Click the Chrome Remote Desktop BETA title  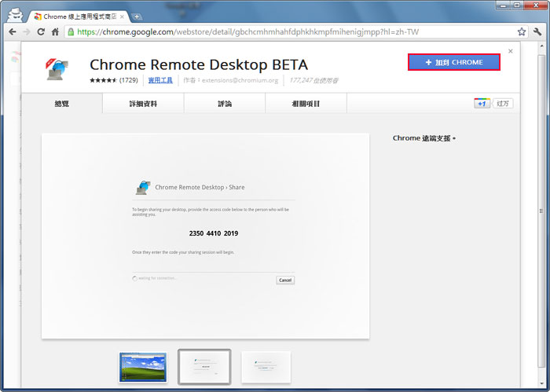199,65
